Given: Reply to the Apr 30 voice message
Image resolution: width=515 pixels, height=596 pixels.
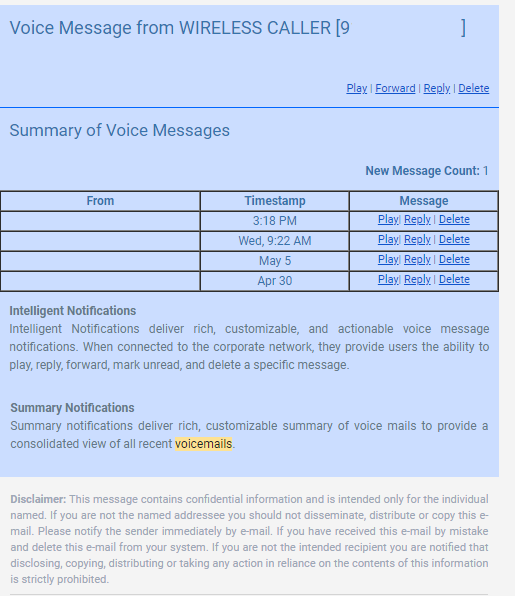Looking at the screenshot, I should tap(417, 279).
